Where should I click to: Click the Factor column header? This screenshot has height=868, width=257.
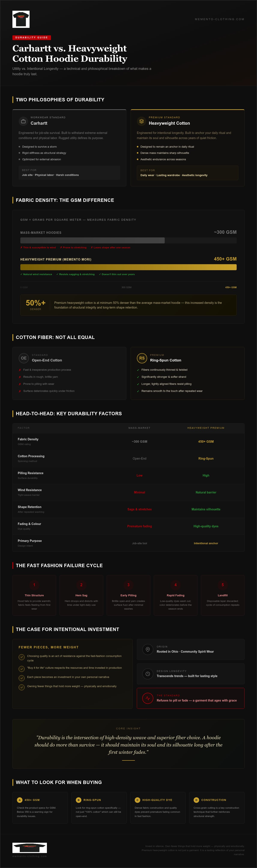pos(24,428)
